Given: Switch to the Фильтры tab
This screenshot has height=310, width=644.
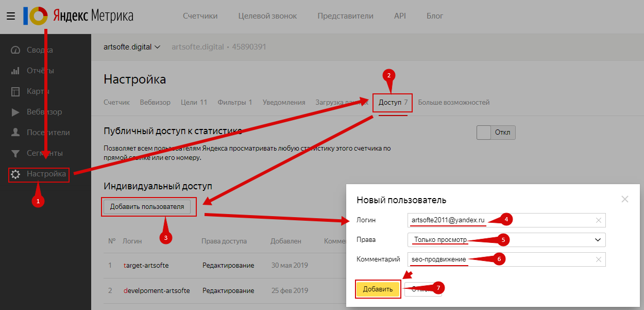Looking at the screenshot, I should [234, 102].
